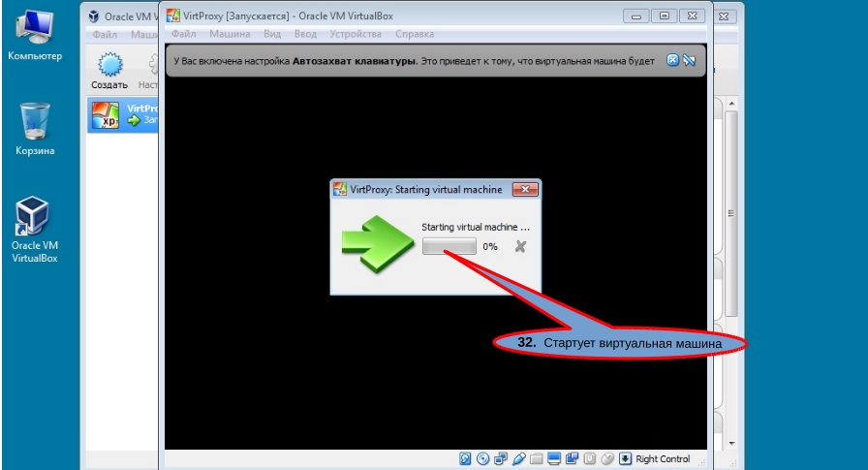Click the shared folders status icon
Viewport: 868px width, 470px height.
point(536,458)
